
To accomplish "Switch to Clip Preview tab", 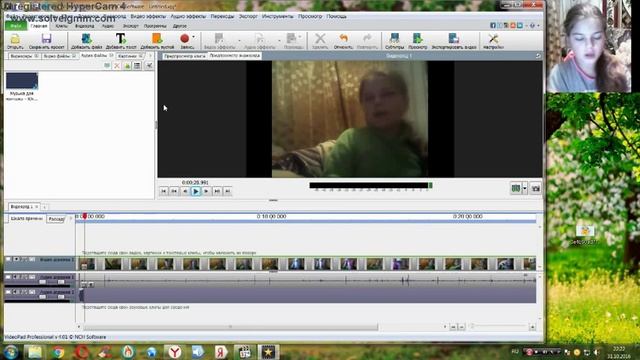I will [184, 56].
